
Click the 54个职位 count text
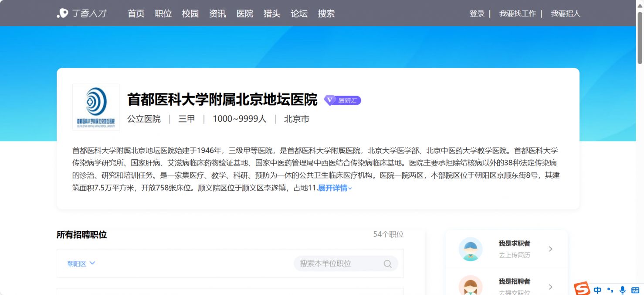click(389, 234)
